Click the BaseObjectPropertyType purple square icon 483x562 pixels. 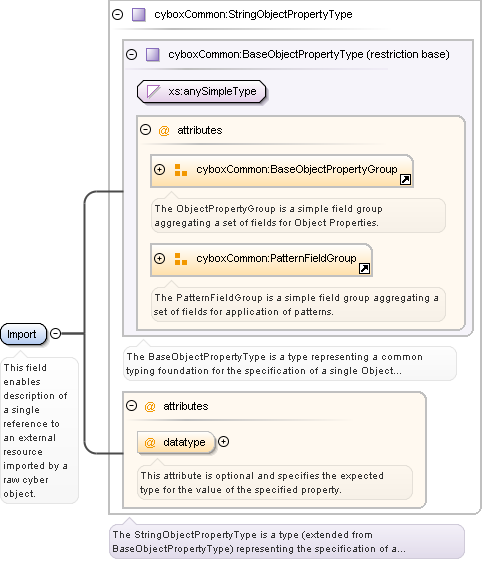coord(153,55)
